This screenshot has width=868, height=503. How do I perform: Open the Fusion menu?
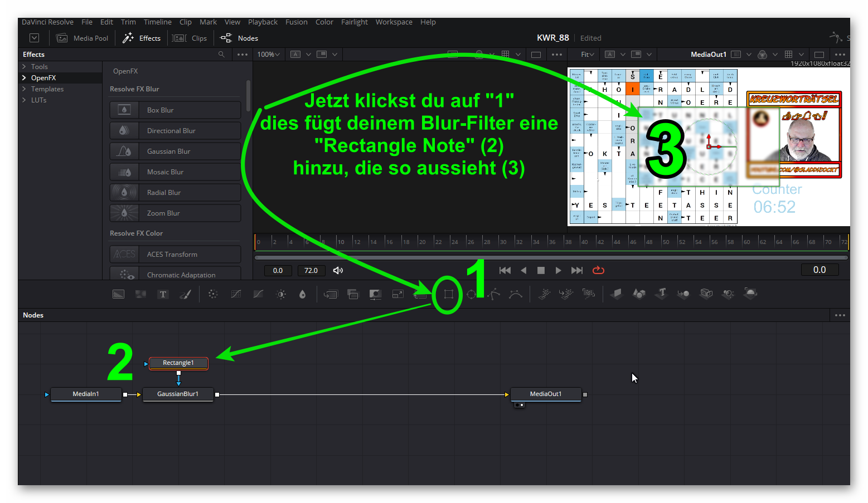(x=296, y=22)
